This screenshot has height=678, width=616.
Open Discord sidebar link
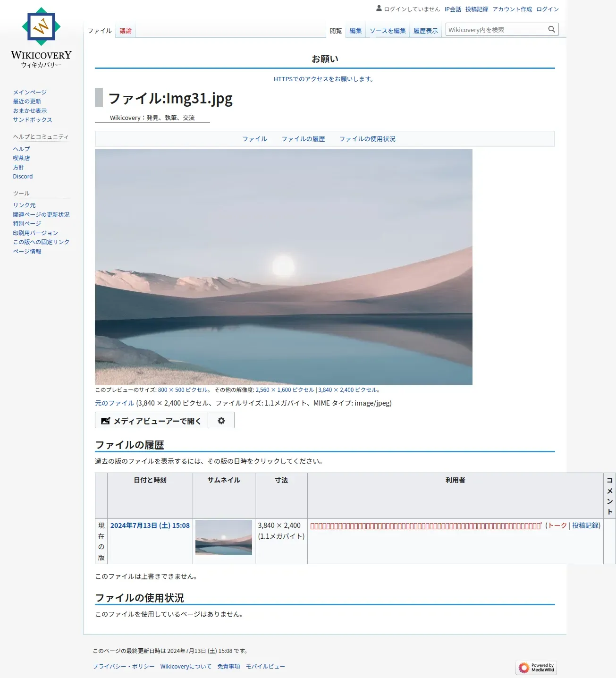(x=23, y=176)
